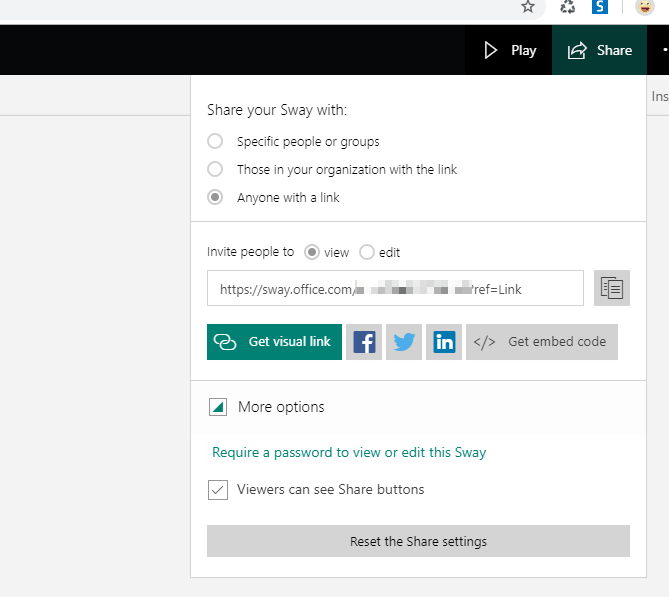The height and width of the screenshot is (597, 669).
Task: Open the blue S browser extension
Action: pos(600,7)
